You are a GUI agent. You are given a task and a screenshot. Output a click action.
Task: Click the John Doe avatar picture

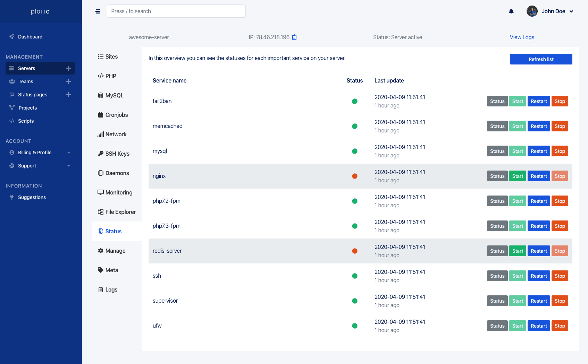tap(532, 11)
